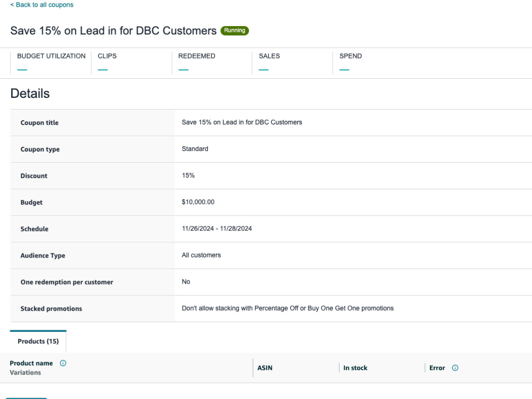Click the Discount row label

[x=34, y=176]
